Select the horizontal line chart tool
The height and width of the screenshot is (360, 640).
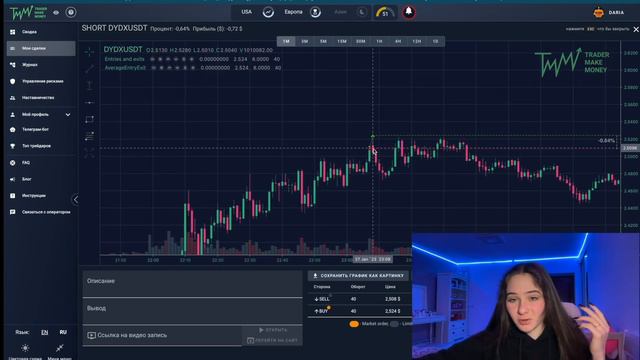89,102
